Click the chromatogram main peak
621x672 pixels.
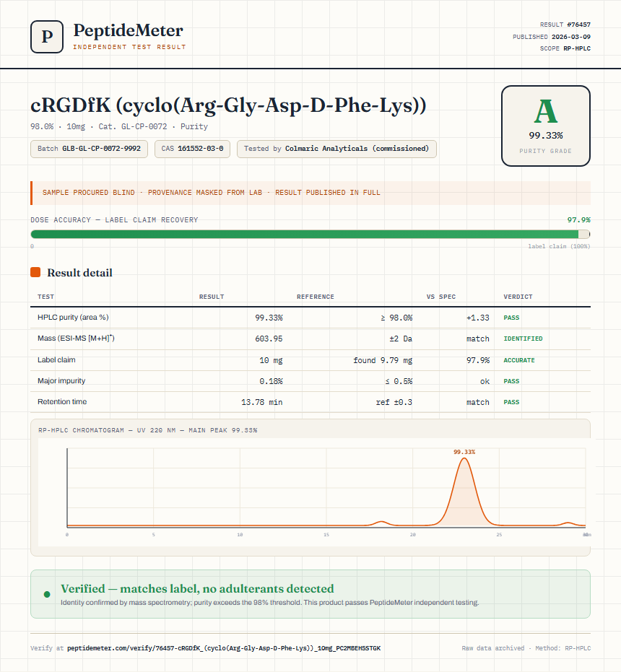pyautogui.click(x=464, y=493)
